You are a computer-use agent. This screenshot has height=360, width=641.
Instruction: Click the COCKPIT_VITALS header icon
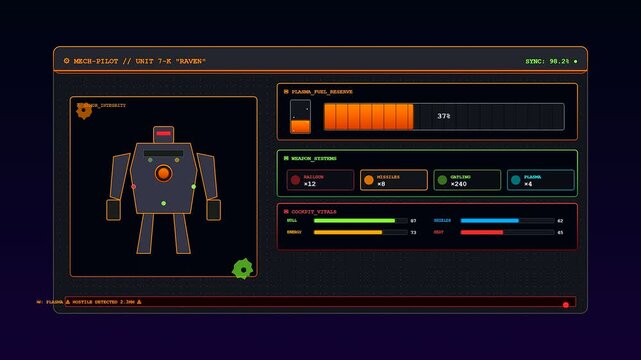point(286,212)
